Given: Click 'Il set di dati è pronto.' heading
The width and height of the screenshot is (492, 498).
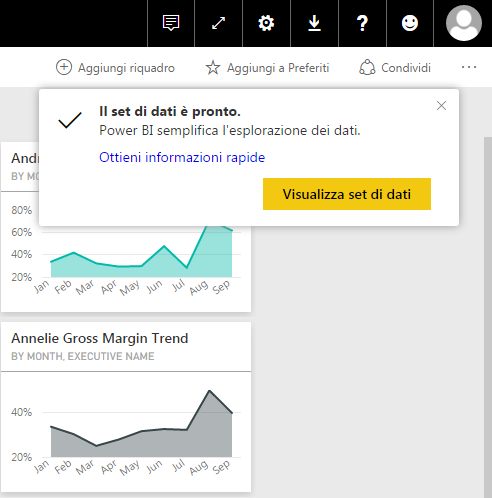Looking at the screenshot, I should click(x=170, y=112).
